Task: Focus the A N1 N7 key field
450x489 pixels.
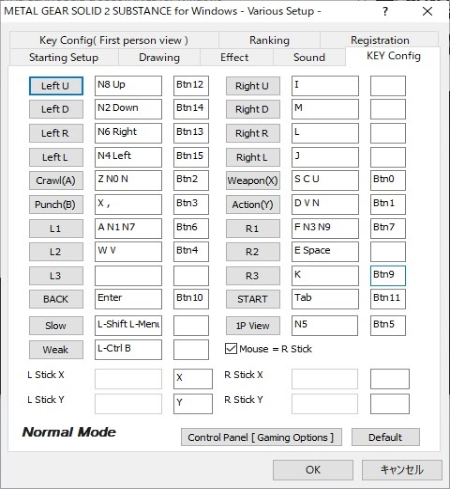Action: (x=128, y=228)
